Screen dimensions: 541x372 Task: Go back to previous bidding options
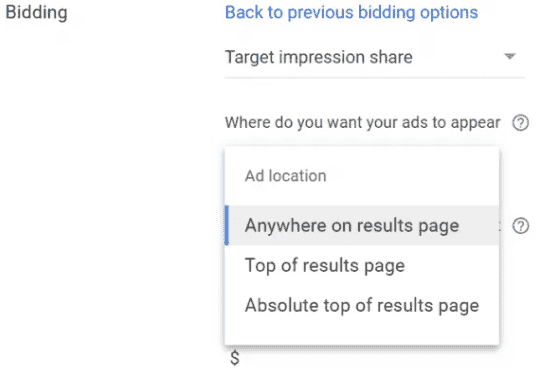(351, 12)
